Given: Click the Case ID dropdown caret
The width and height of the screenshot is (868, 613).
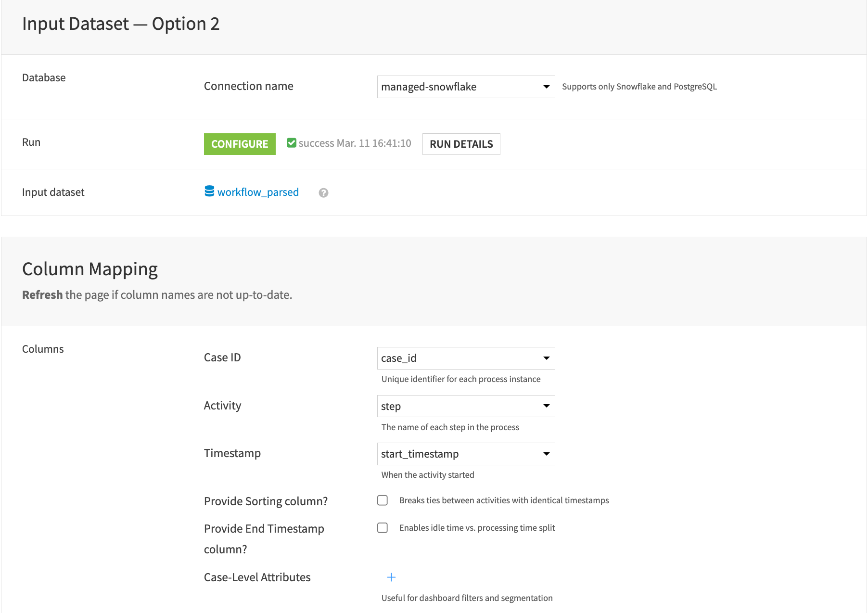Looking at the screenshot, I should [546, 358].
